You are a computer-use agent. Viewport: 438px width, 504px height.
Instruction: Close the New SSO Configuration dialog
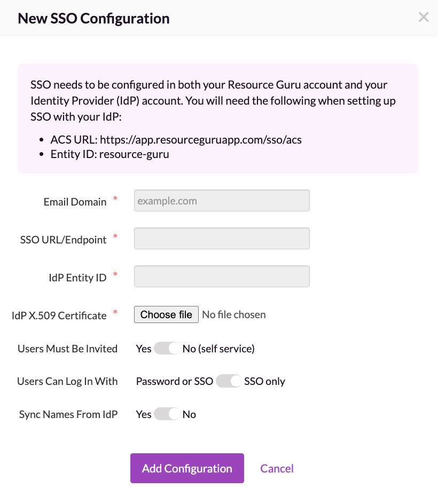[x=424, y=18]
